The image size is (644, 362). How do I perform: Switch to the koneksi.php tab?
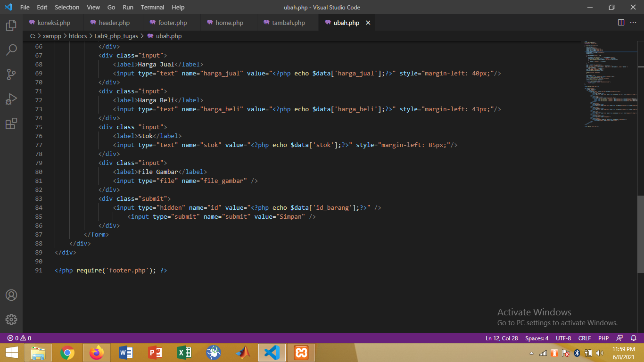pyautogui.click(x=53, y=23)
